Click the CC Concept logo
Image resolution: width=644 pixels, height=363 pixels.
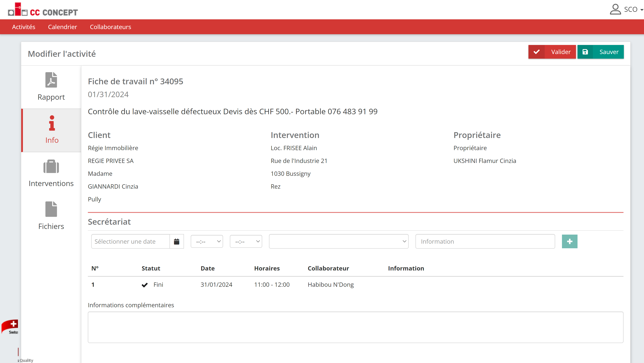click(43, 10)
